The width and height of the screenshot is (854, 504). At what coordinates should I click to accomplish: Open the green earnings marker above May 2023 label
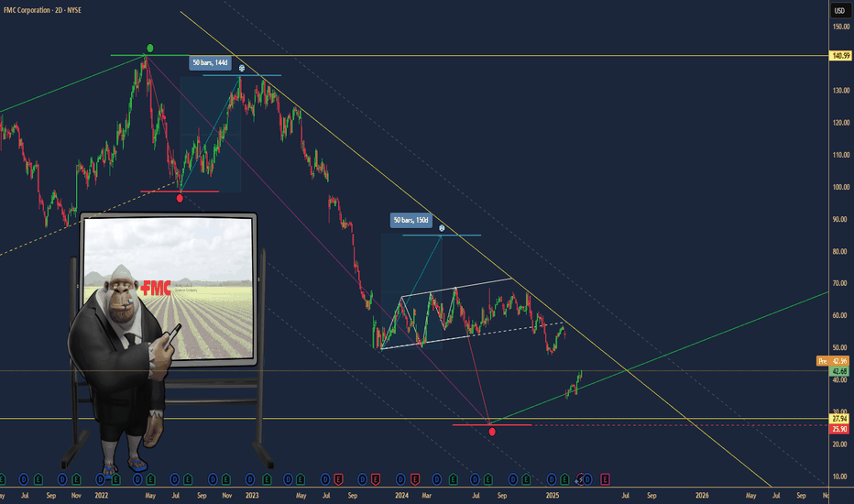click(x=301, y=479)
